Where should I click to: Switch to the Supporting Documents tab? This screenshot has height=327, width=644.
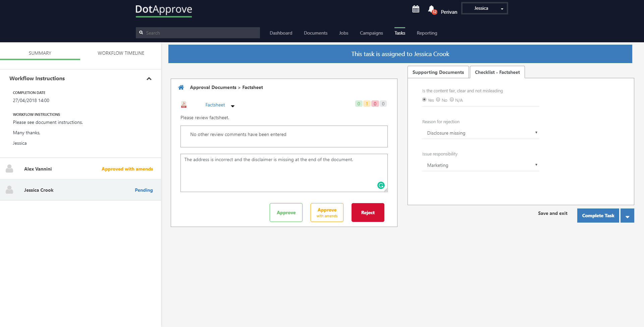438,72
